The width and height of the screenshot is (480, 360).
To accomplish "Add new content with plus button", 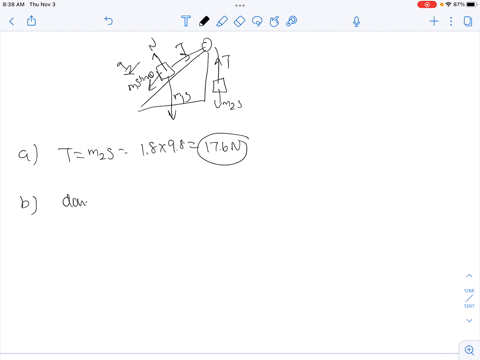I will coord(434,22).
